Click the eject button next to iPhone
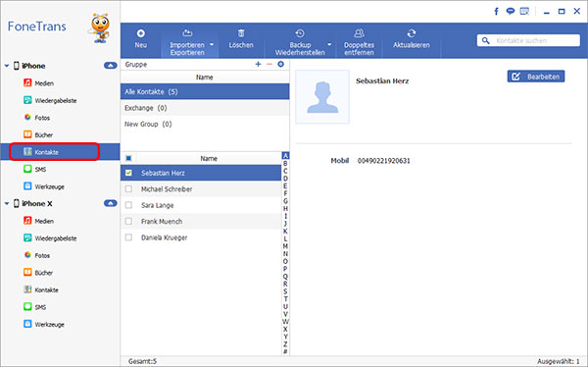This screenshot has width=588, height=367. point(110,66)
